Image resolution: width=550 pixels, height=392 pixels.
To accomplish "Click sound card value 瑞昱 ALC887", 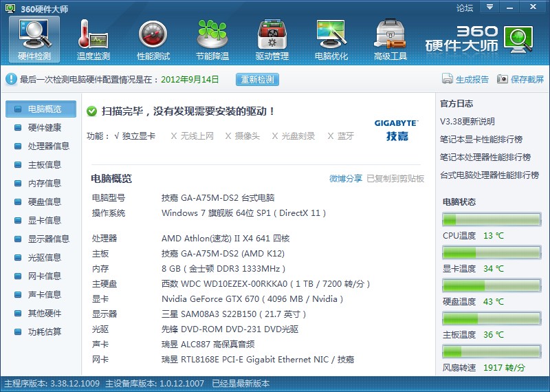I will (208, 345).
